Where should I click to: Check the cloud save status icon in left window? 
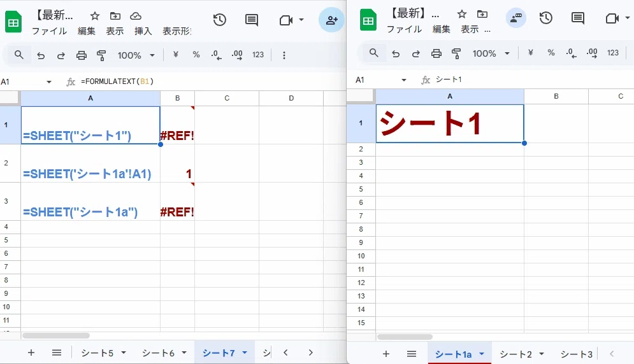(136, 16)
